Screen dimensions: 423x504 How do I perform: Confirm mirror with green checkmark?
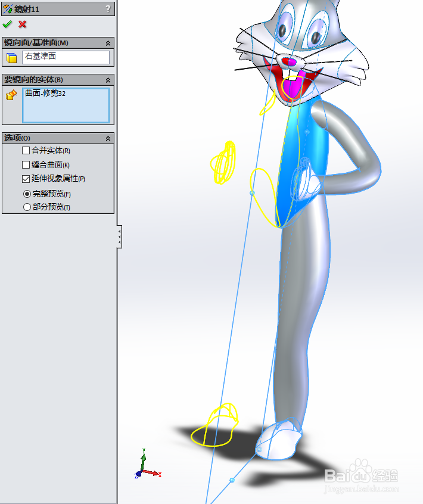[7, 24]
